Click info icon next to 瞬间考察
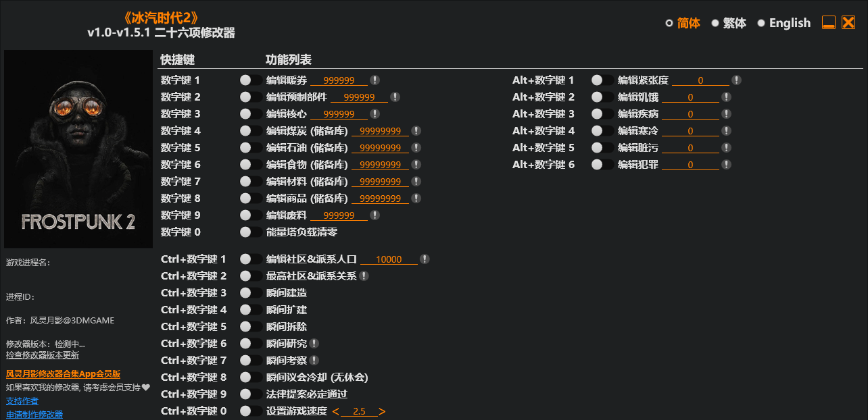Viewport: 868px width, 420px height. [314, 361]
